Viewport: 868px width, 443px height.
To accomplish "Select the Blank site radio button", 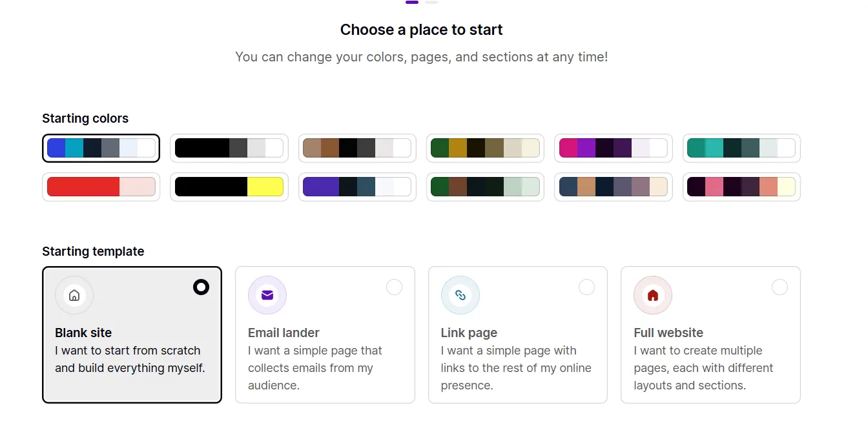I will point(201,287).
